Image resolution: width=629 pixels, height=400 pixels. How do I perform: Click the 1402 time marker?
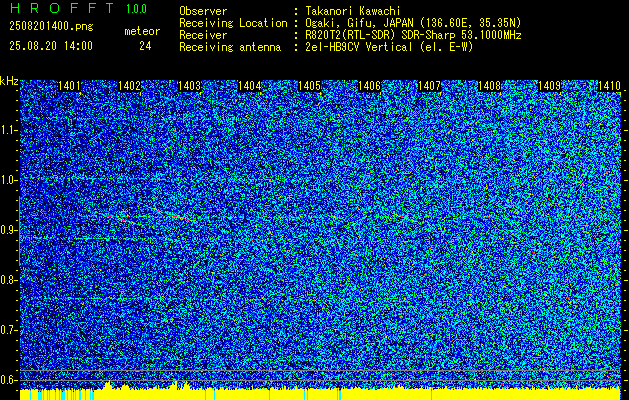click(130, 86)
